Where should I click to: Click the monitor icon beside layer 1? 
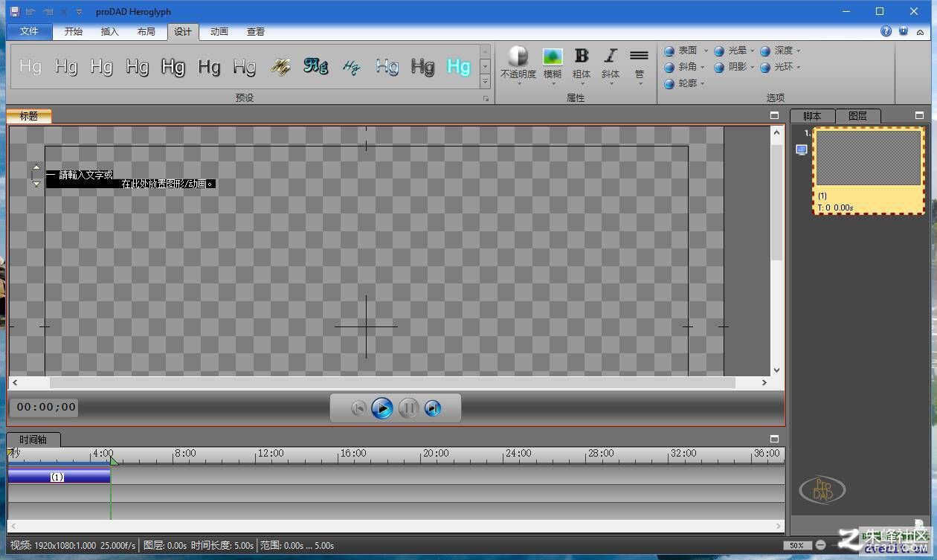point(801,149)
